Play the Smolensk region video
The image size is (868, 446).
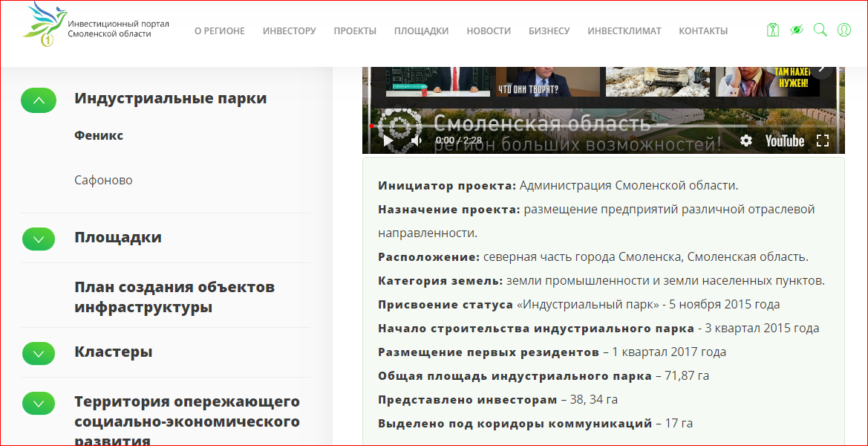(x=388, y=140)
